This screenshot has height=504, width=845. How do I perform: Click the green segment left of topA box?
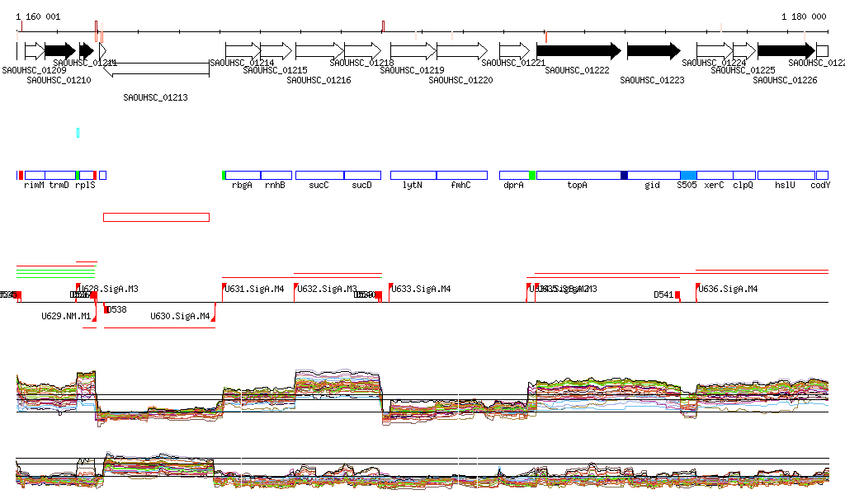pyautogui.click(x=532, y=175)
